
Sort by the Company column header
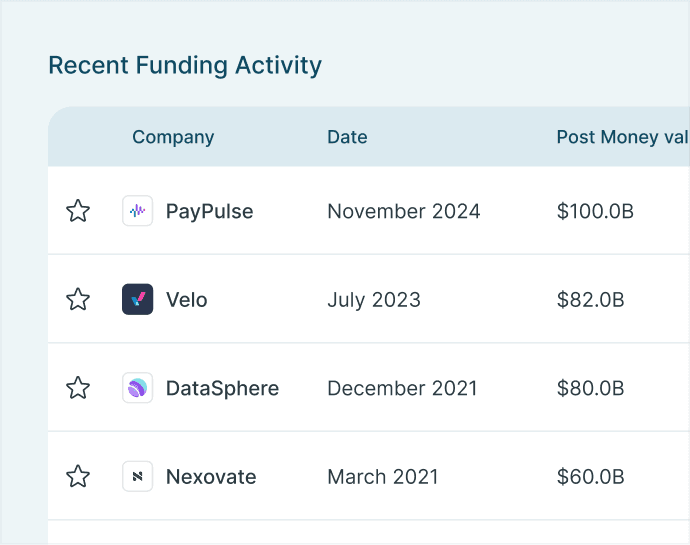(x=173, y=137)
